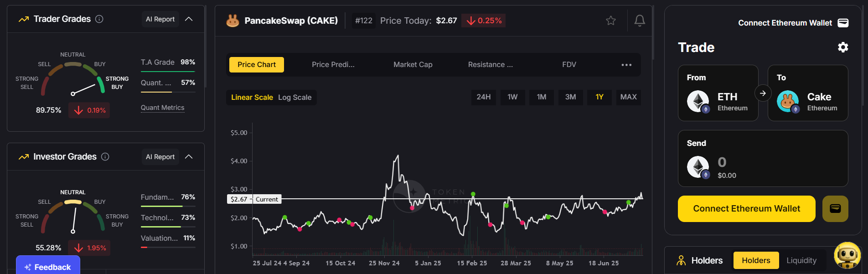
Task: Click the 0.25% price change badge
Action: (x=484, y=21)
